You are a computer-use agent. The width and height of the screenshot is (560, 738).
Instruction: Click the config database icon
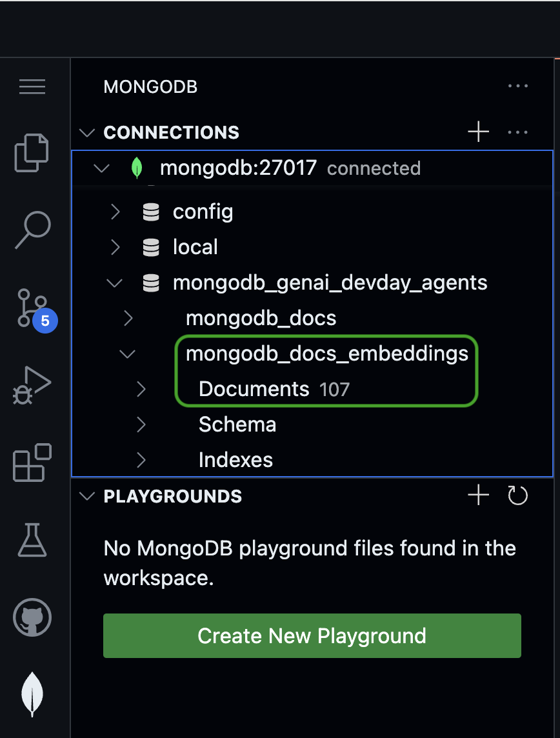151,212
